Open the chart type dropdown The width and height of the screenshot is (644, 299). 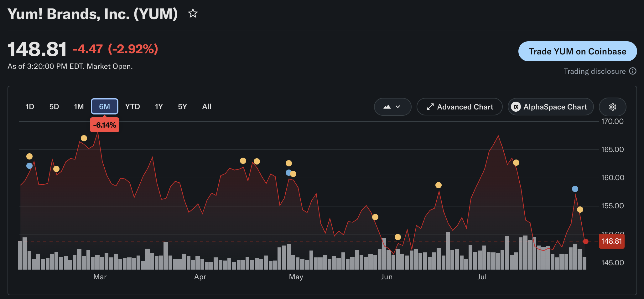tap(392, 107)
